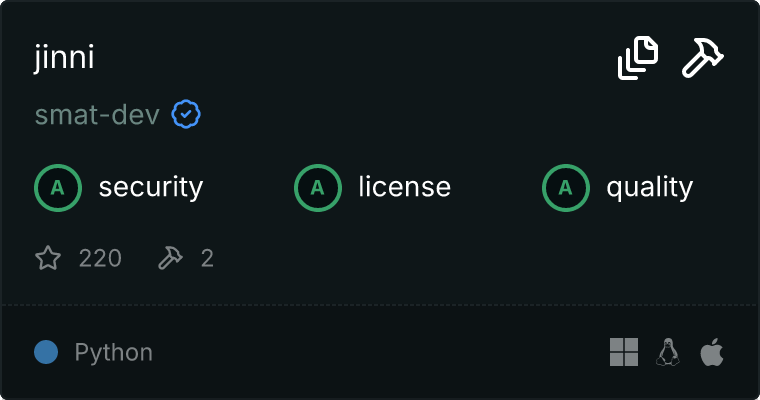Click the Apple platform icon
760x400 pixels.
[x=711, y=352]
